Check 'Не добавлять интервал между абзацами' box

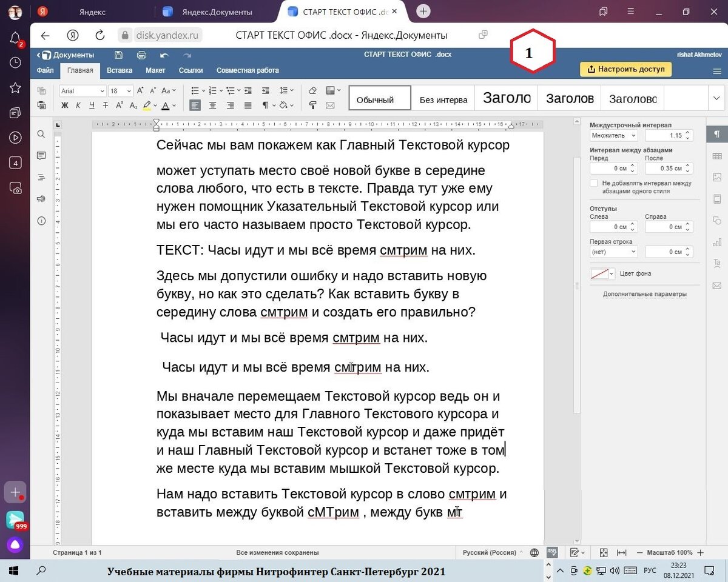point(594,183)
